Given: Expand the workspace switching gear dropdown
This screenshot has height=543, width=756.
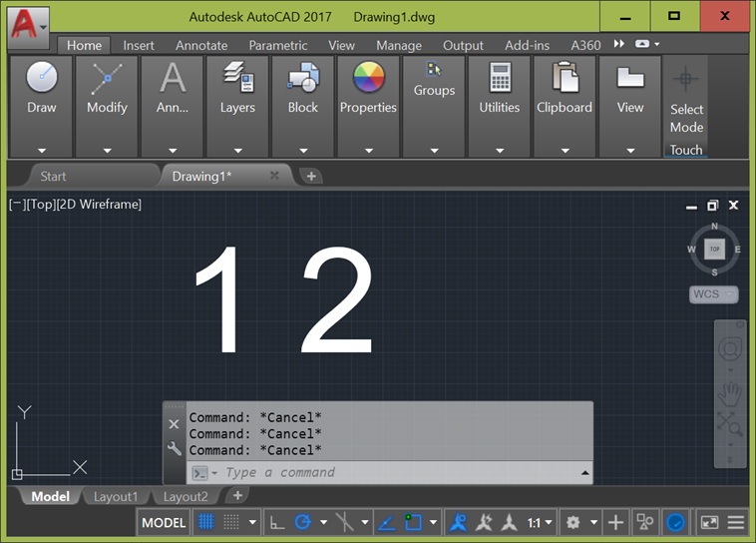Looking at the screenshot, I should (x=579, y=522).
